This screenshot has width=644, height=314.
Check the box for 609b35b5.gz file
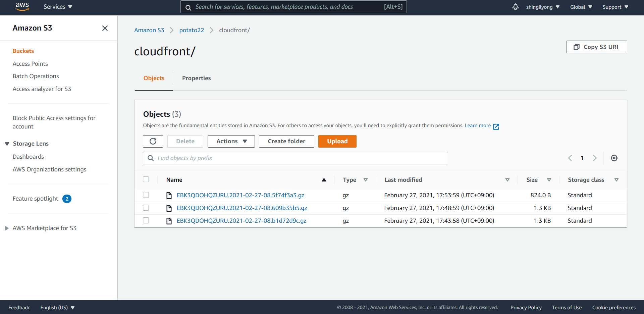(x=146, y=208)
